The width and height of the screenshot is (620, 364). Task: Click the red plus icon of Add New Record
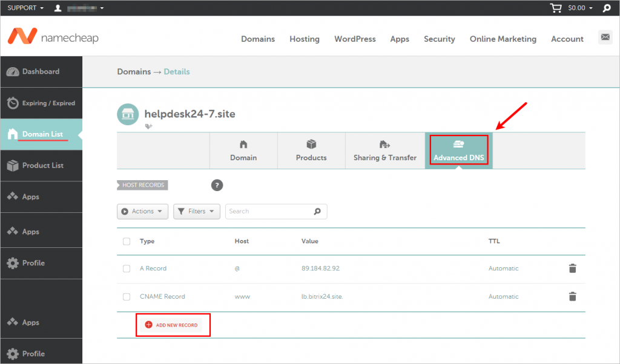[149, 325]
